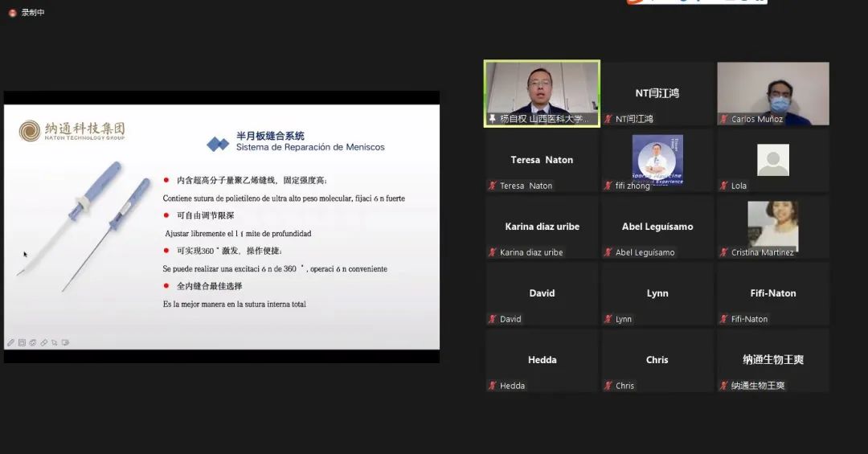Viewport: 868px width, 454px height.
Task: Click the large '纳通生物王爽' name in tile
Action: click(x=773, y=360)
